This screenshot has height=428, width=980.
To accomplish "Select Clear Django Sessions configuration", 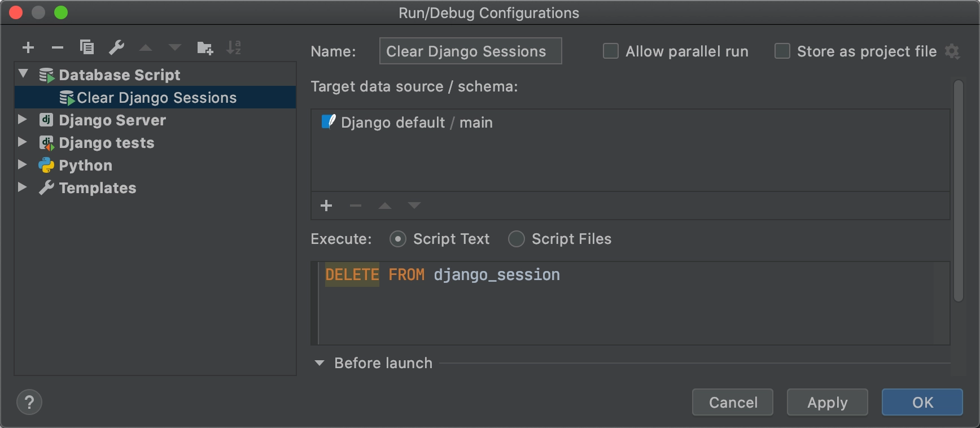I will click(x=155, y=97).
